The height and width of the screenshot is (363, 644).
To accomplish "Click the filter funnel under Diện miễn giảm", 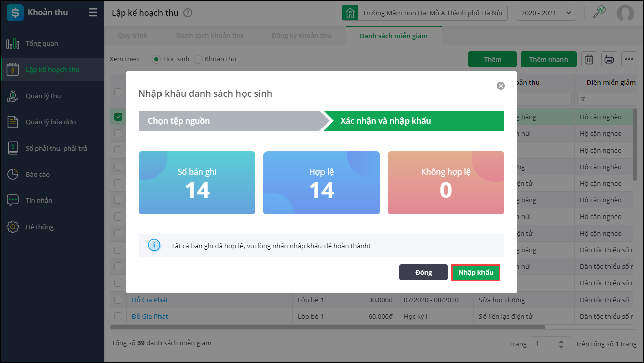I will [583, 99].
